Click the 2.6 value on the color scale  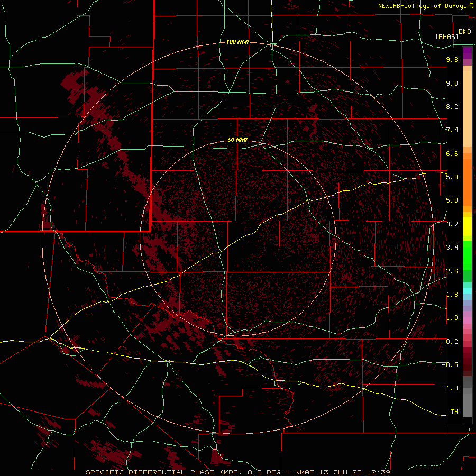tap(452, 271)
